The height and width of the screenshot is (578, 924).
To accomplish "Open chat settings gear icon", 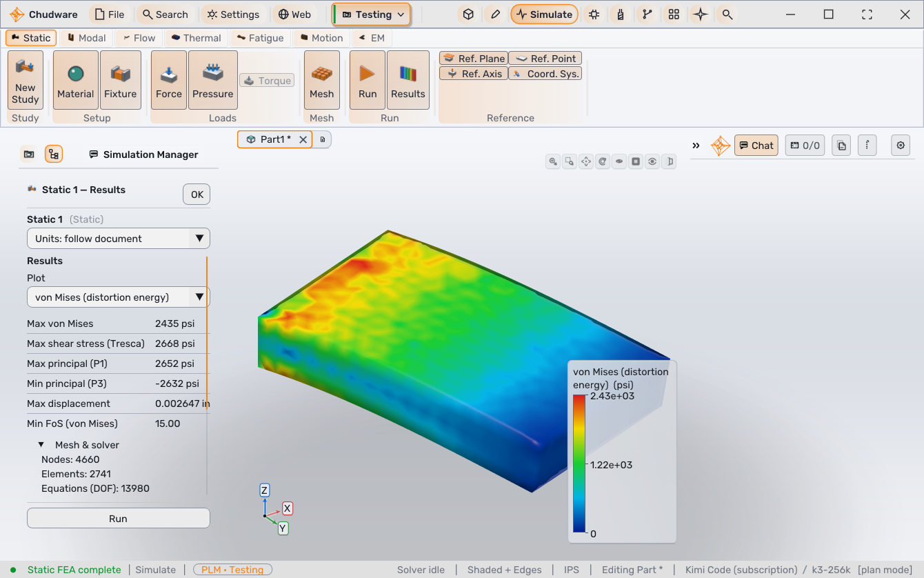I will pyautogui.click(x=901, y=146).
